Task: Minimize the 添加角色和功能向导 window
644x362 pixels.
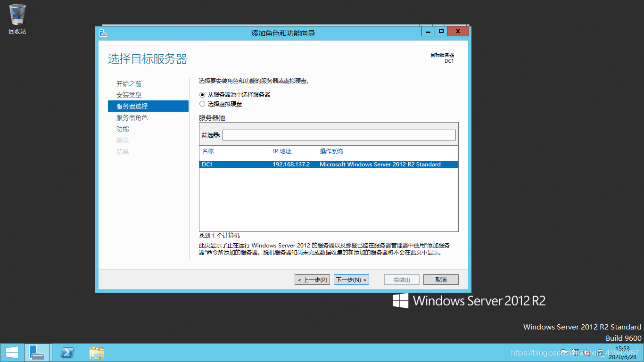Action: 428,32
